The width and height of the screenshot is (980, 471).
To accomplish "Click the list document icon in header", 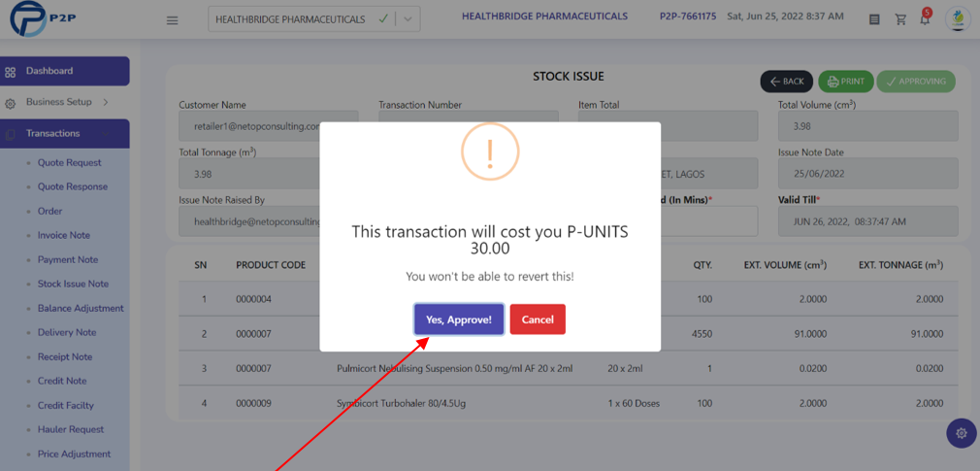I will pyautogui.click(x=874, y=19).
